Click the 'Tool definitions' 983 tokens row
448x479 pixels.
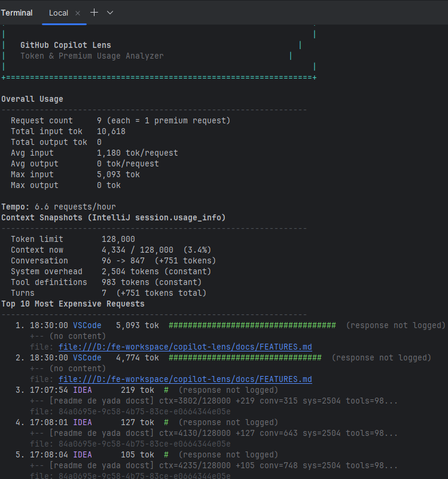pos(106,282)
